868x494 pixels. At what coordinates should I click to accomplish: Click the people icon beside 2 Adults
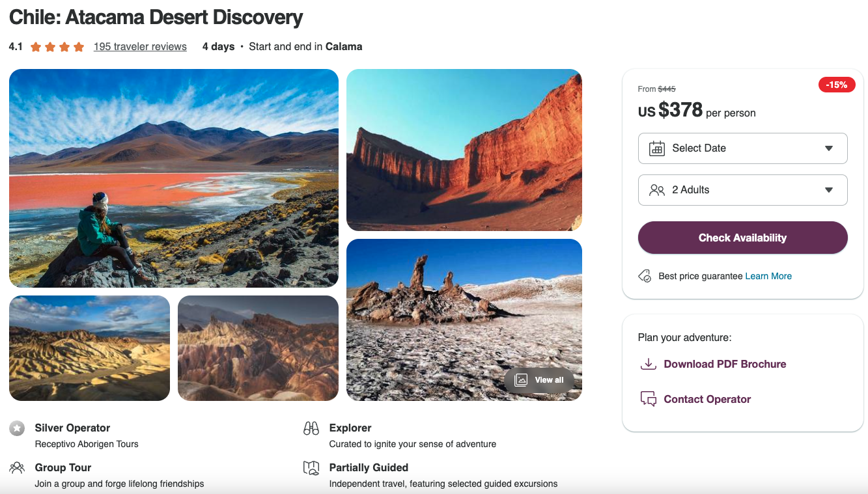tap(656, 190)
